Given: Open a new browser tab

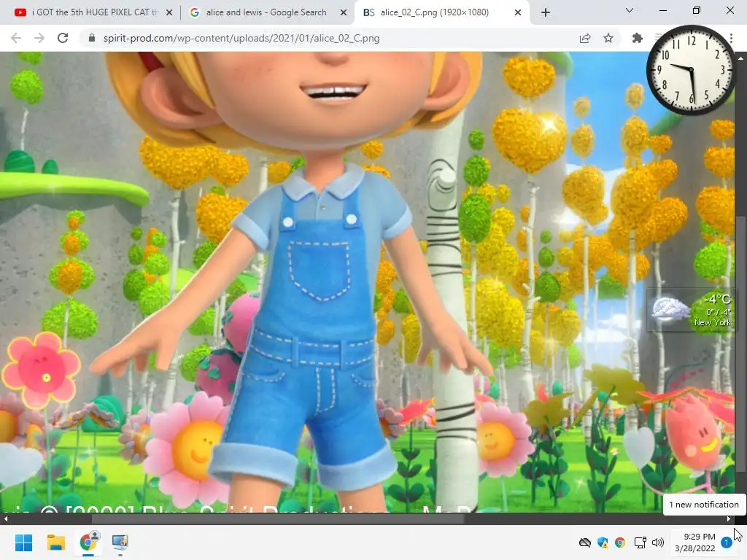Looking at the screenshot, I should click(546, 13).
